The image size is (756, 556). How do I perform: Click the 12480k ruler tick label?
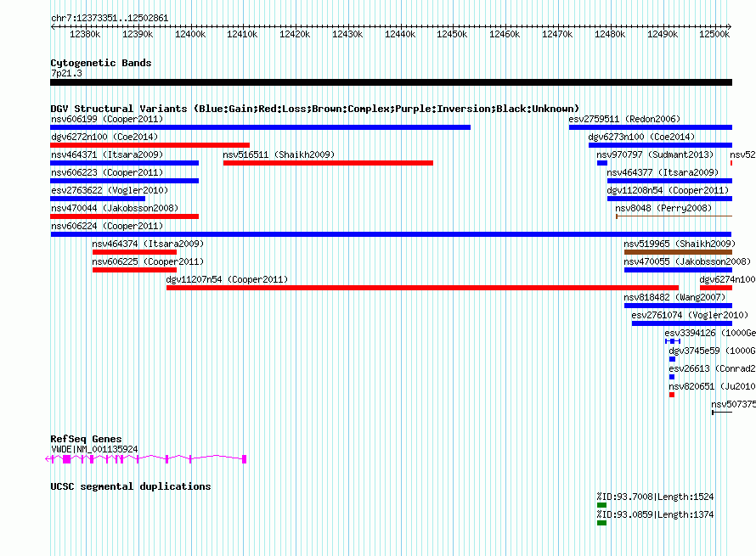pos(609,34)
